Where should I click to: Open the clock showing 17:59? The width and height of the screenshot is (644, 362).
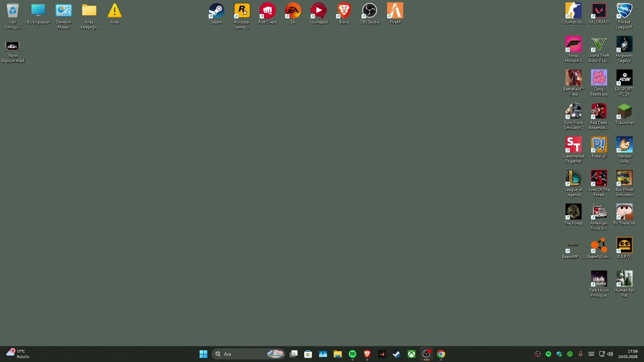(x=628, y=354)
